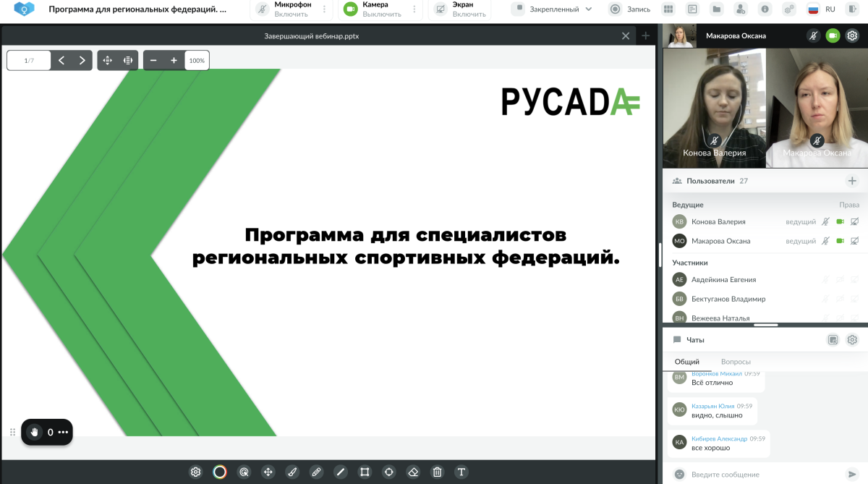Screen dimensions: 868x484
Task: Open the grid apps icon in top bar
Action: click(668, 9)
